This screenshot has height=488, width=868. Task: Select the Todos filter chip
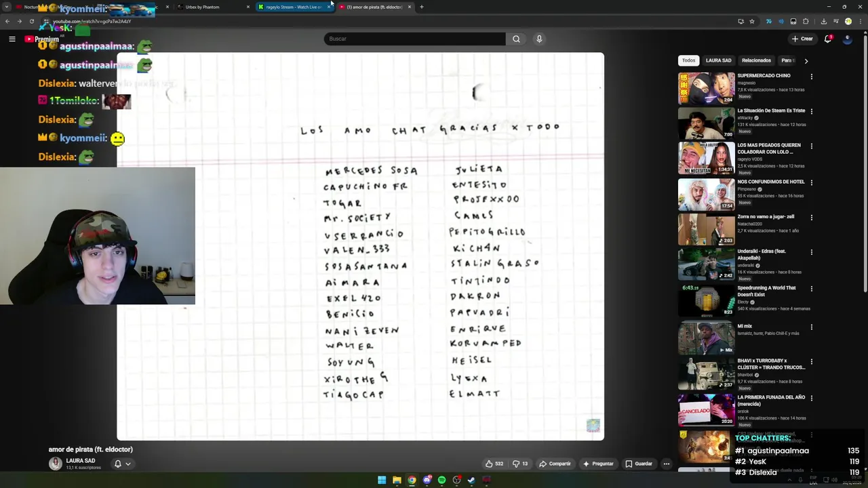[x=688, y=60]
